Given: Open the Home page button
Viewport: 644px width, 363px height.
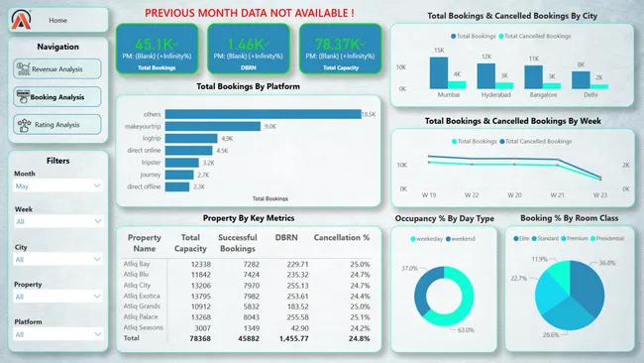Looking at the screenshot, I should (57, 20).
